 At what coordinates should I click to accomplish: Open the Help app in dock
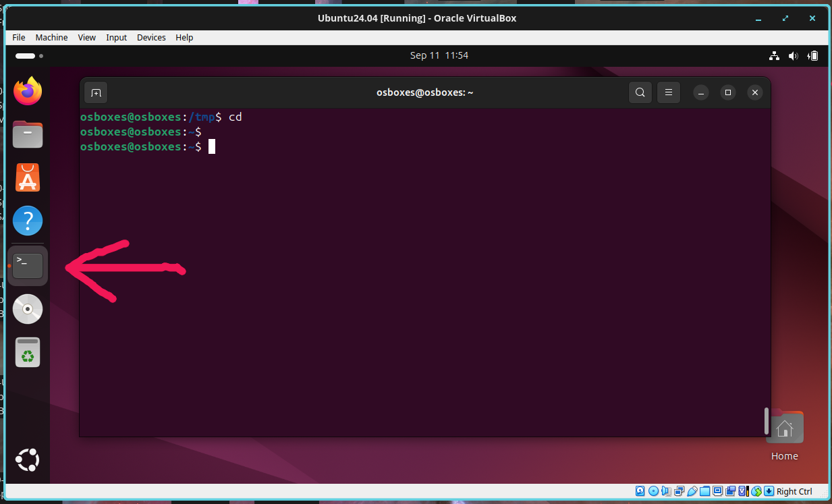pyautogui.click(x=28, y=221)
